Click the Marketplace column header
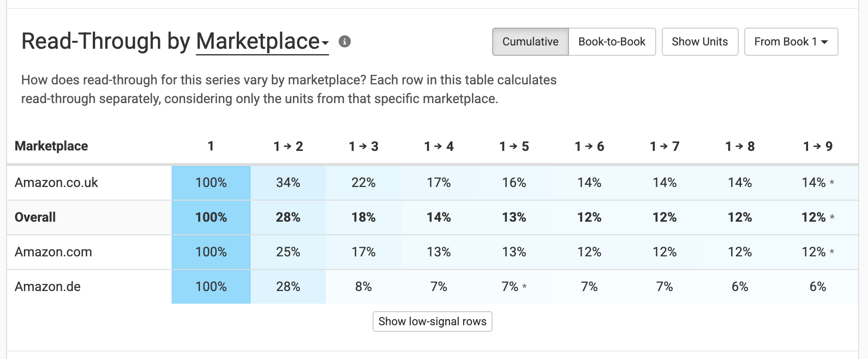 (x=52, y=146)
